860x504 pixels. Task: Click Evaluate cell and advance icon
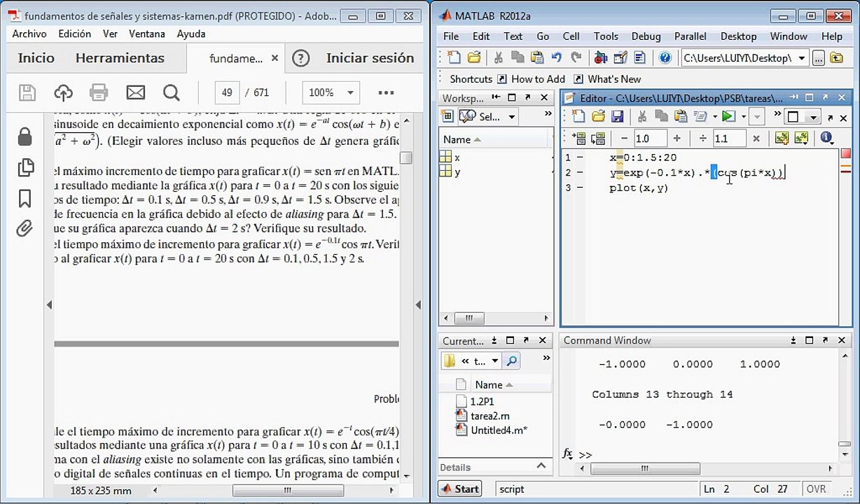[x=597, y=139]
